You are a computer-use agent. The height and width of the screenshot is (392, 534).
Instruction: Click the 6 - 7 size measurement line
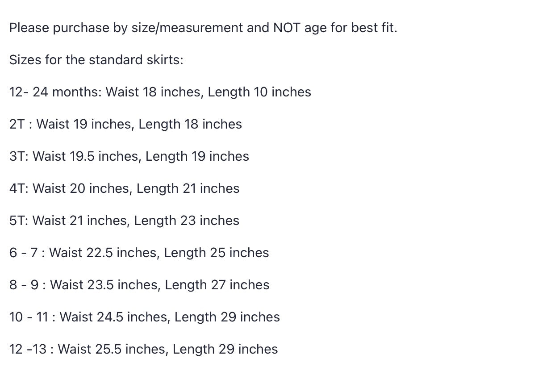tap(139, 253)
